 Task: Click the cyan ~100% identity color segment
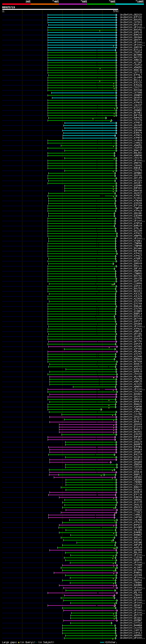coord(130,4)
